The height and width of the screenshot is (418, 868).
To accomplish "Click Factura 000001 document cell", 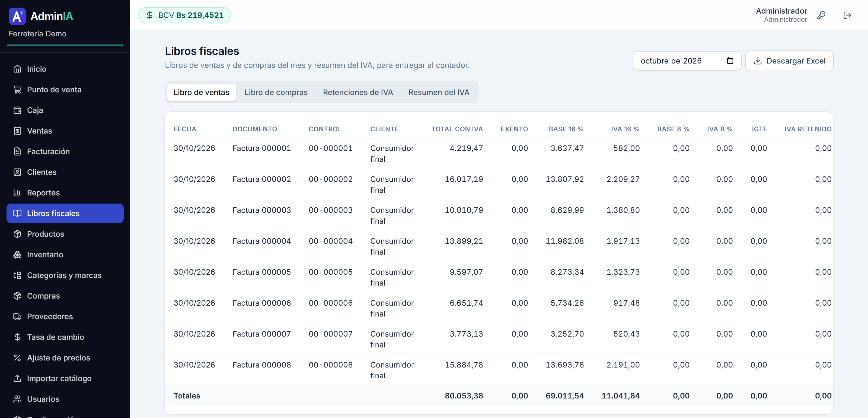I will pos(261,148).
